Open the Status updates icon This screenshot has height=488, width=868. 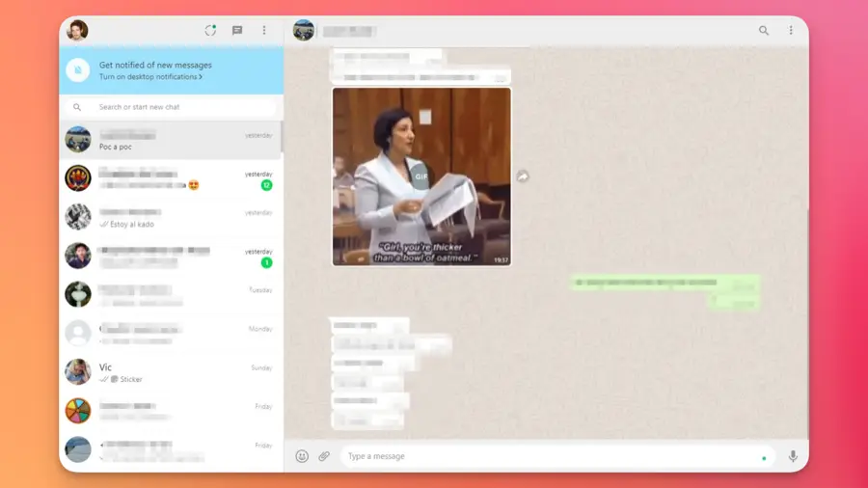pyautogui.click(x=210, y=31)
